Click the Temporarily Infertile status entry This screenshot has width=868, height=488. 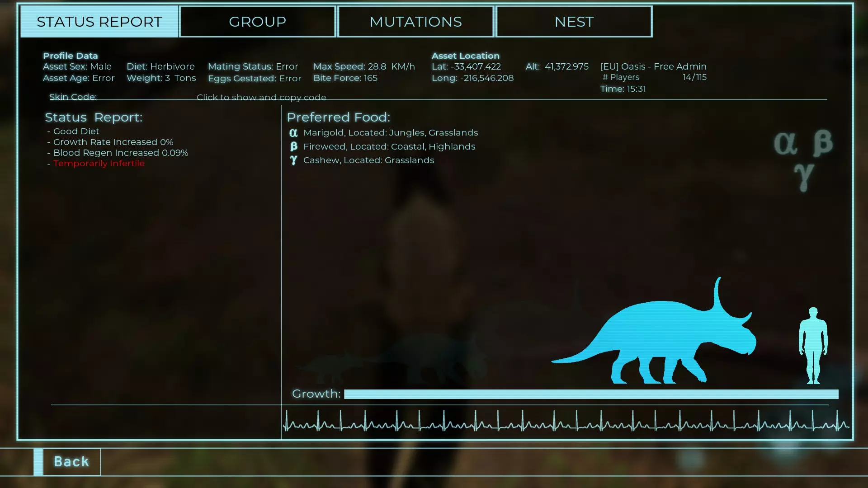(99, 164)
